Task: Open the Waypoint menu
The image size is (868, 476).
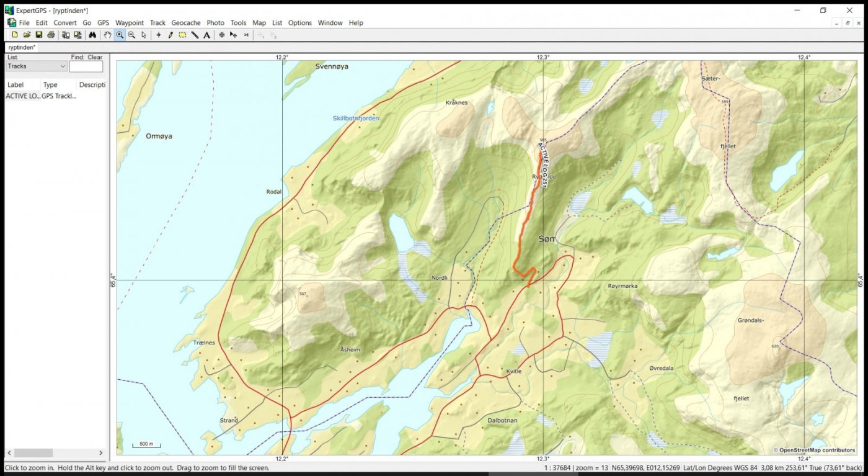Action: click(x=130, y=23)
